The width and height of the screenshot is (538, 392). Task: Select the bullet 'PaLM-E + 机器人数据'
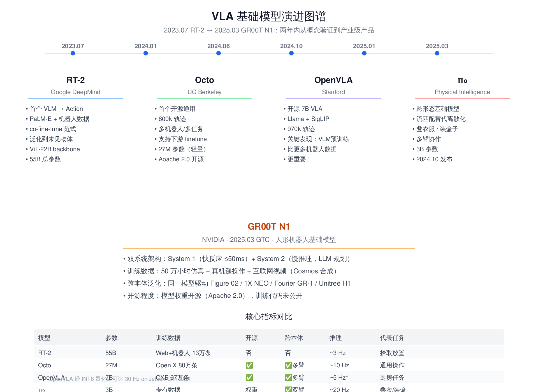[58, 119]
